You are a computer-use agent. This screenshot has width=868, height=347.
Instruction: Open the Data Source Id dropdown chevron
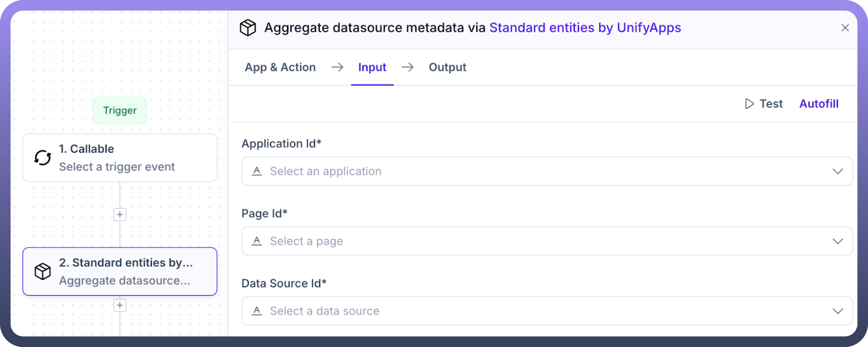[x=838, y=311]
